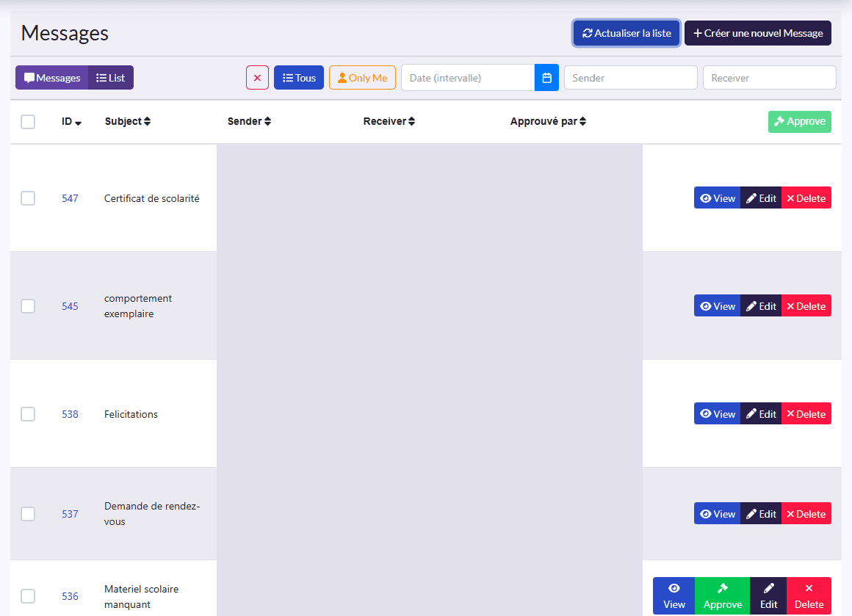Edit the Materiel scolaire manquant message
This screenshot has width=852, height=616.
coord(768,596)
